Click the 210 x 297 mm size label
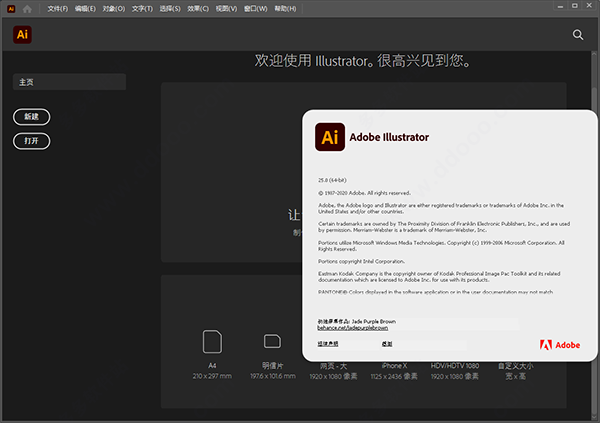 coord(212,376)
